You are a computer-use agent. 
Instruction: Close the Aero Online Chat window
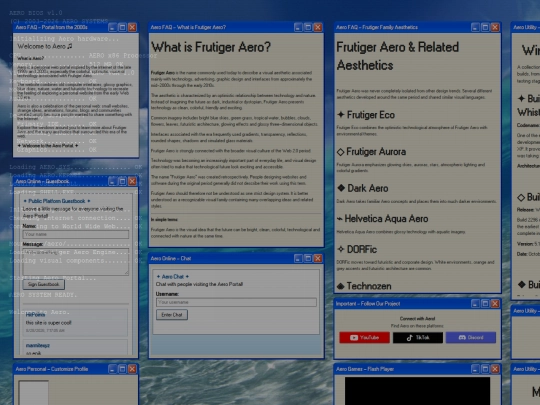click(318, 258)
